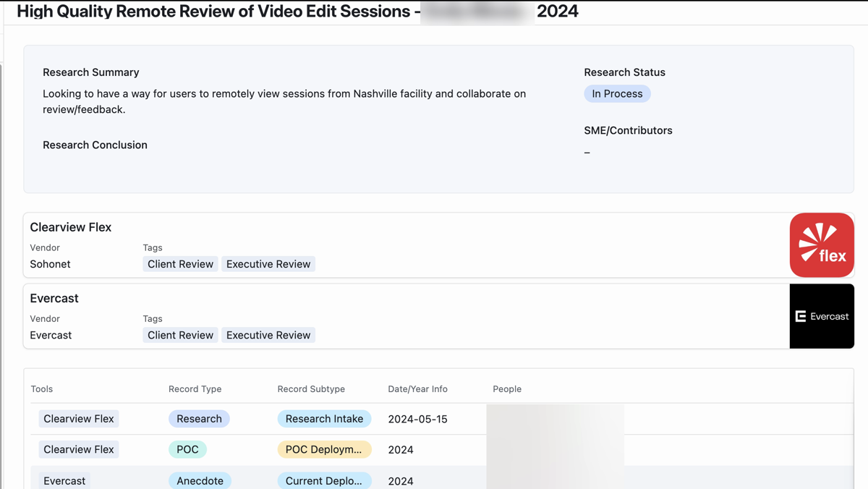This screenshot has width=868, height=489.
Task: Select the Evercast vendor name value
Action: pyautogui.click(x=51, y=335)
